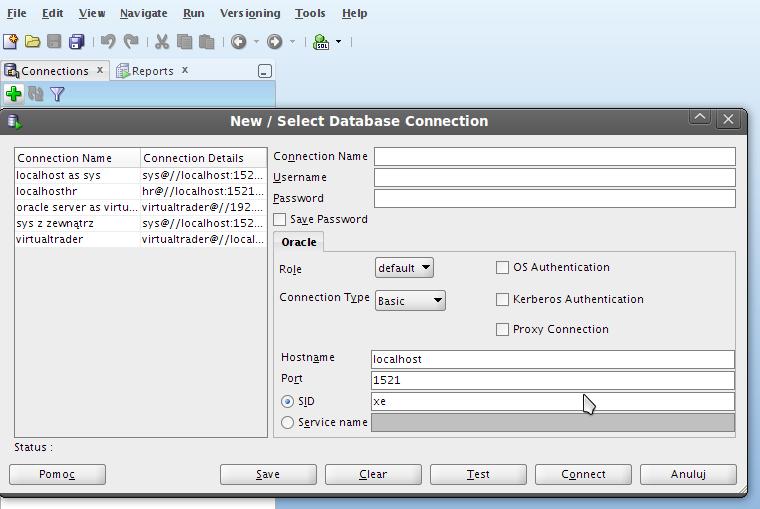Select the SID radio button
This screenshot has height=509, width=760.
pos(287,401)
